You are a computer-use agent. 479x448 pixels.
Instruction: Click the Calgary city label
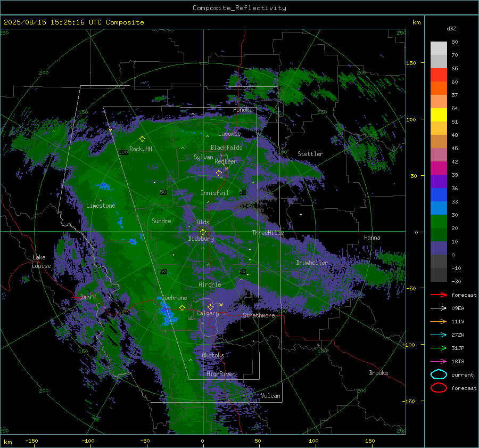click(x=208, y=313)
